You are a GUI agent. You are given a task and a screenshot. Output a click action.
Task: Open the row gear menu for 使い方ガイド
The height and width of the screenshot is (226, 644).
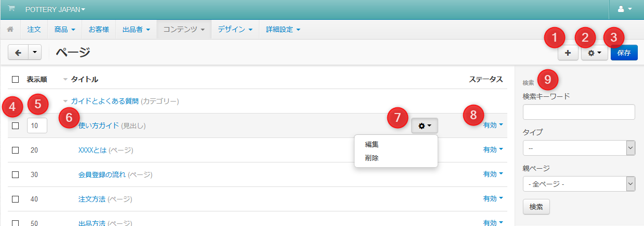[424, 125]
